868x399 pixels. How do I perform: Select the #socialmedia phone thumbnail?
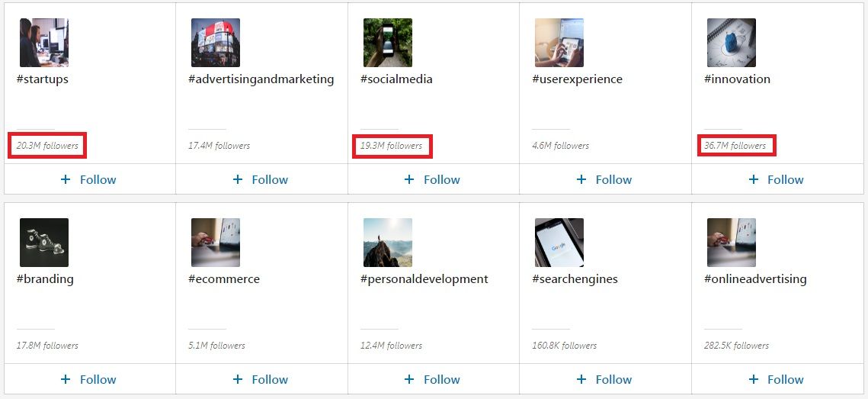coord(388,43)
